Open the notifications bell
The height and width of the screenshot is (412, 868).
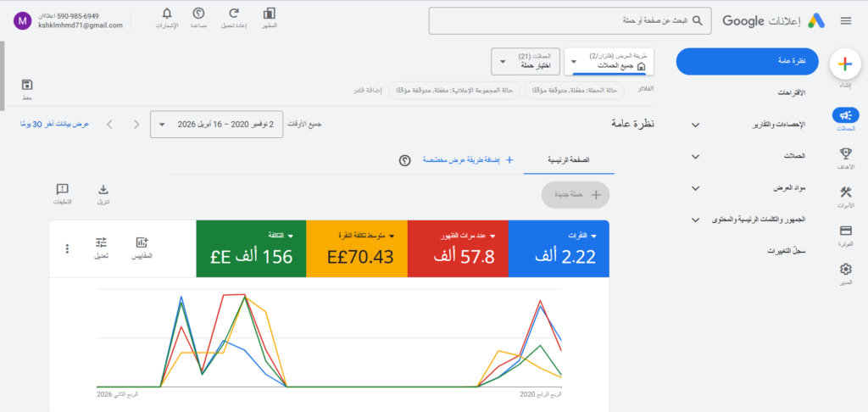coord(166,14)
